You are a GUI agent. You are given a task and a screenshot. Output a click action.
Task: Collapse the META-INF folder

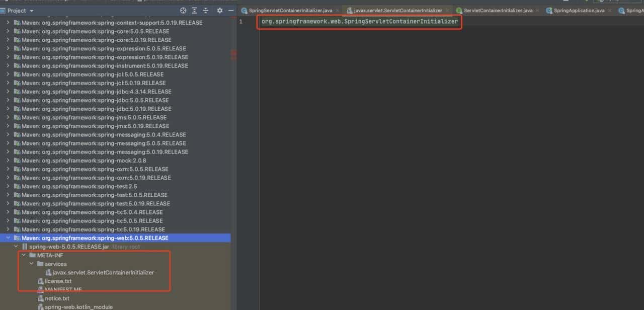tap(24, 255)
